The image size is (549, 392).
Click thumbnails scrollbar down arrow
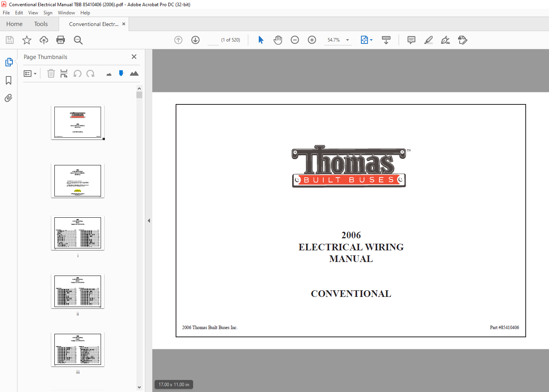click(139, 387)
